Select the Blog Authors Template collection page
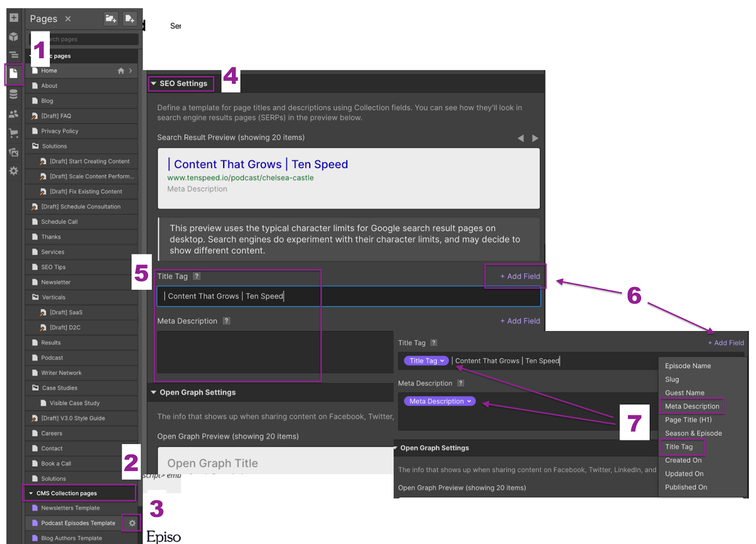This screenshot has width=756, height=544. point(81,538)
